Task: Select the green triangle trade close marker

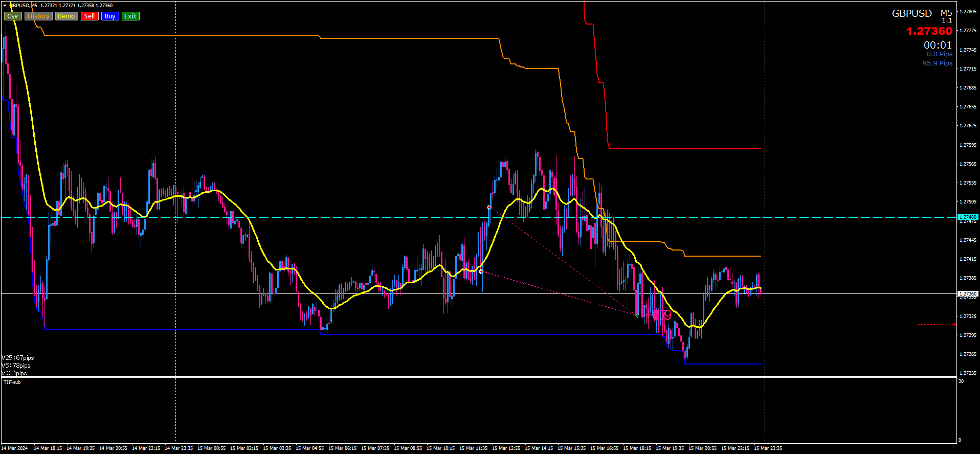Action: pyautogui.click(x=637, y=315)
